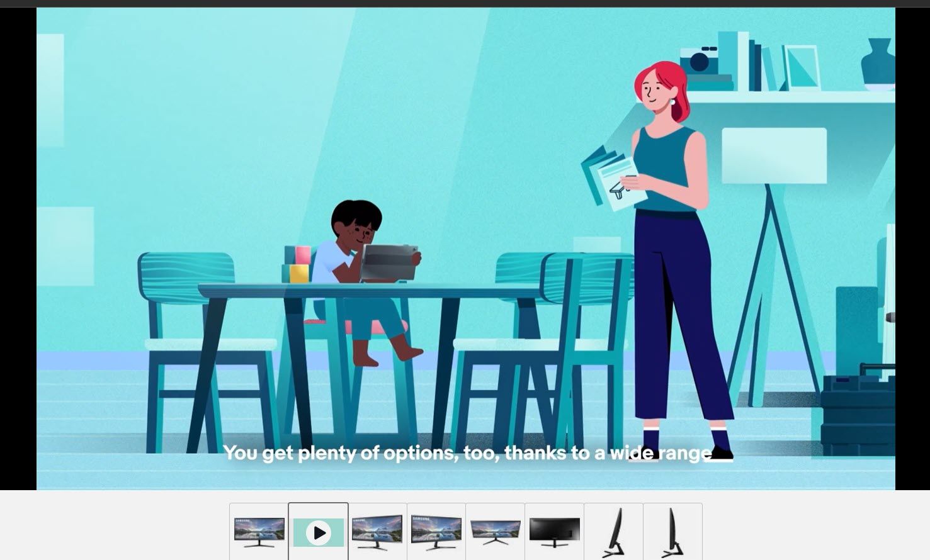Select the first side-profile monitor thumbnail
Screen dimensions: 930x560
pos(613,532)
